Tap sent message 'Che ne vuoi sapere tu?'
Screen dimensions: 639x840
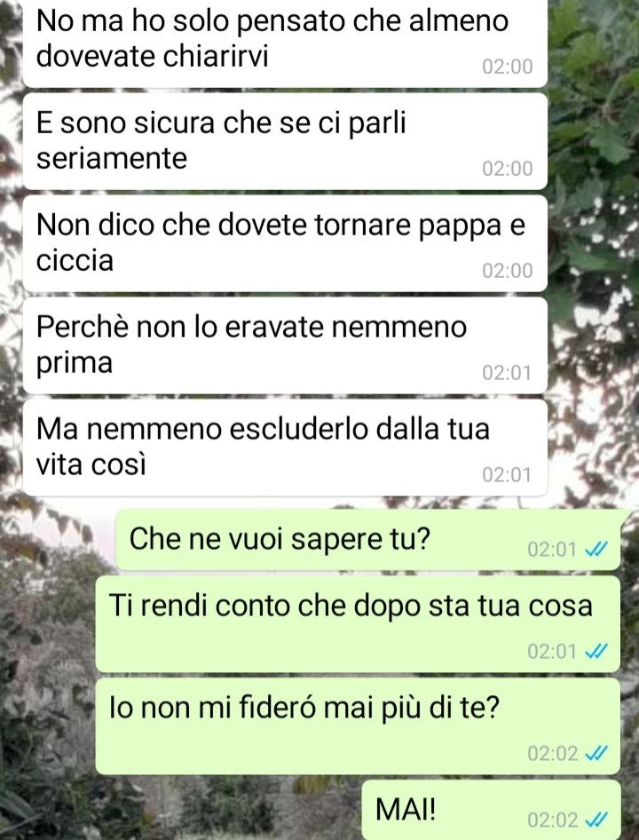tap(369, 540)
